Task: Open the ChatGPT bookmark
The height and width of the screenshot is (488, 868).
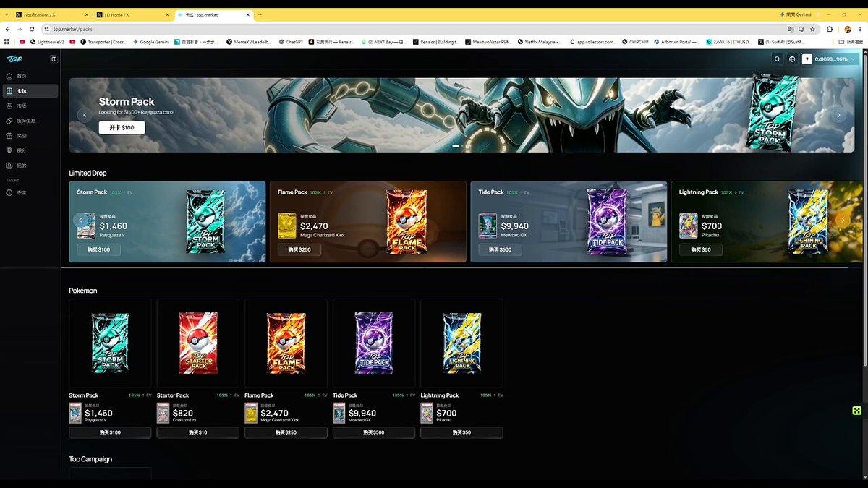Action: pos(291,42)
